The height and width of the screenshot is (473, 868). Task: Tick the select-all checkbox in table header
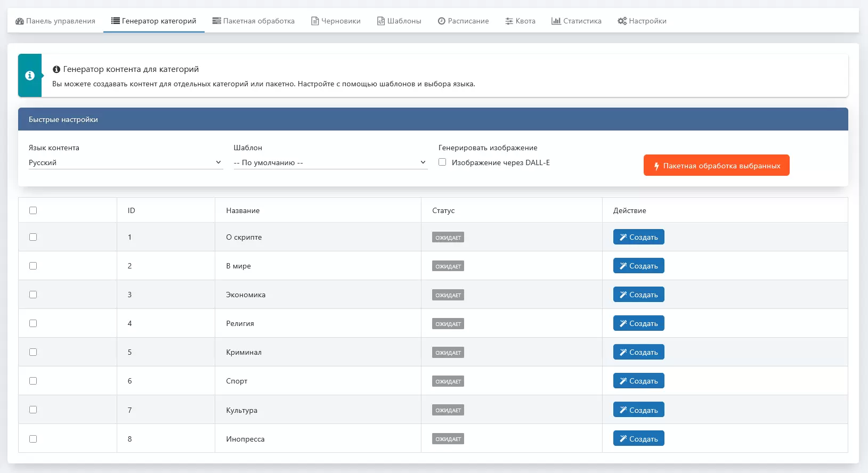point(33,210)
